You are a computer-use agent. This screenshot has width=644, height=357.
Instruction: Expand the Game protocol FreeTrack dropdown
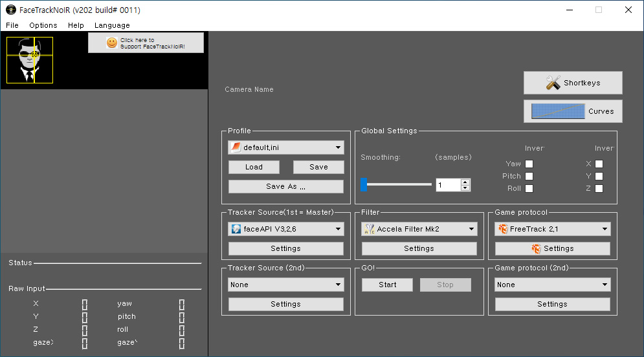coord(552,229)
